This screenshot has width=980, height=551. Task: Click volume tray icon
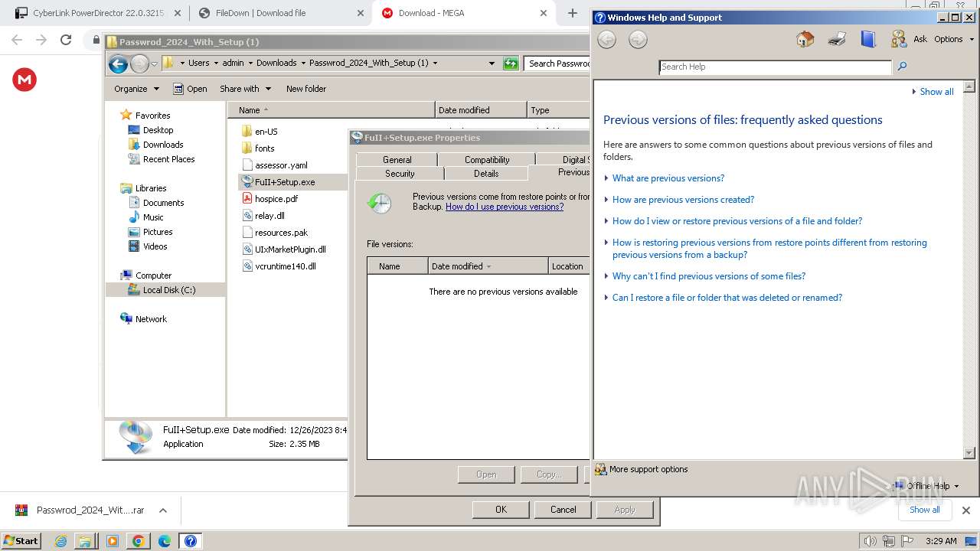click(x=870, y=541)
